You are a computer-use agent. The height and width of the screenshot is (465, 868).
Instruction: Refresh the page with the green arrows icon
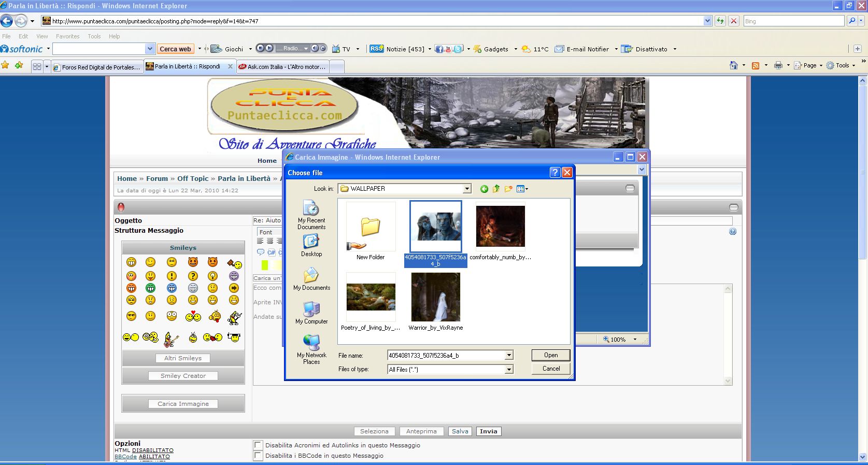point(720,21)
